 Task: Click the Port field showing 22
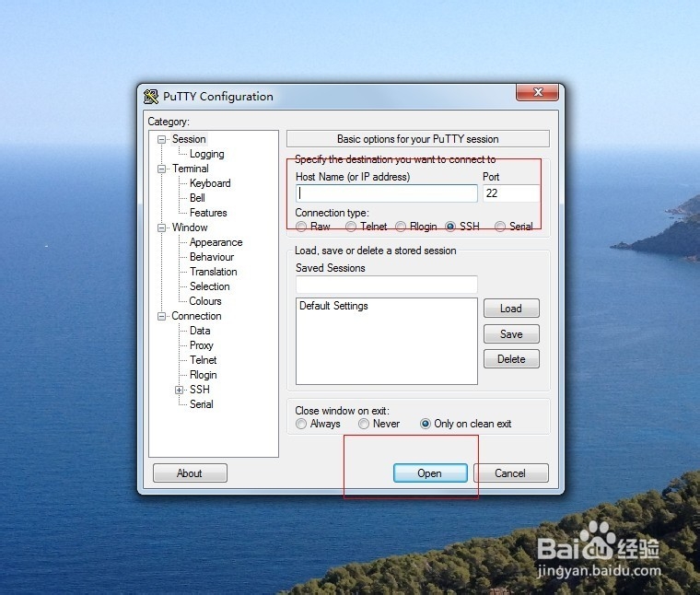coord(511,193)
